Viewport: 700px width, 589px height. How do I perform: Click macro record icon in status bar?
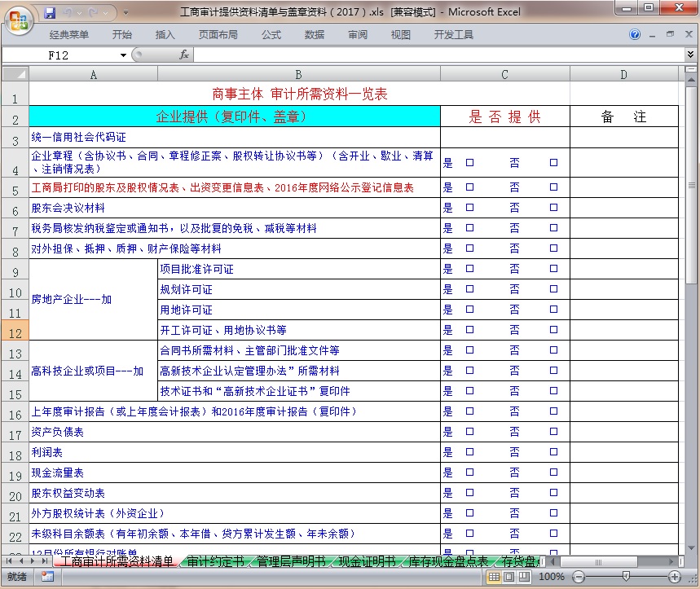pos(47,577)
